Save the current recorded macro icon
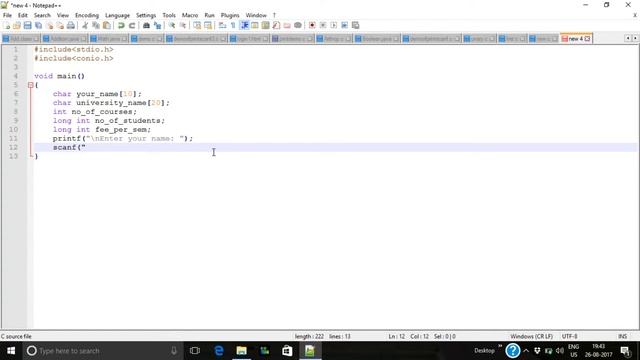Image resolution: width=640 pixels, height=360 pixels. pyautogui.click(x=356, y=25)
